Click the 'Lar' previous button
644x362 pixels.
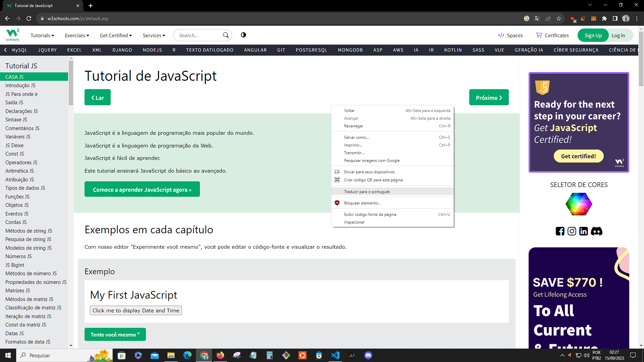tap(98, 97)
